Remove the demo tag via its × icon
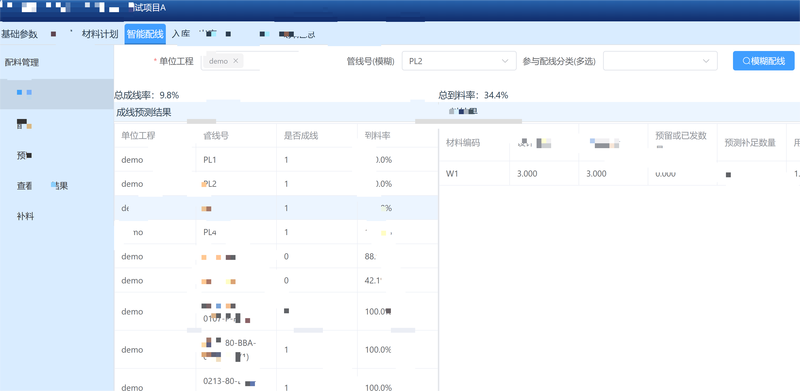Image resolution: width=800 pixels, height=391 pixels. pos(235,61)
